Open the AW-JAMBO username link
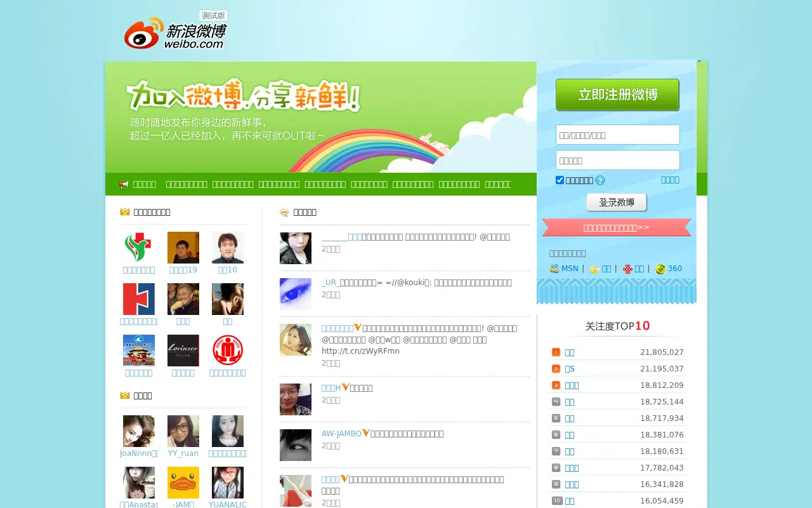The height and width of the screenshot is (508, 812). 341,434
